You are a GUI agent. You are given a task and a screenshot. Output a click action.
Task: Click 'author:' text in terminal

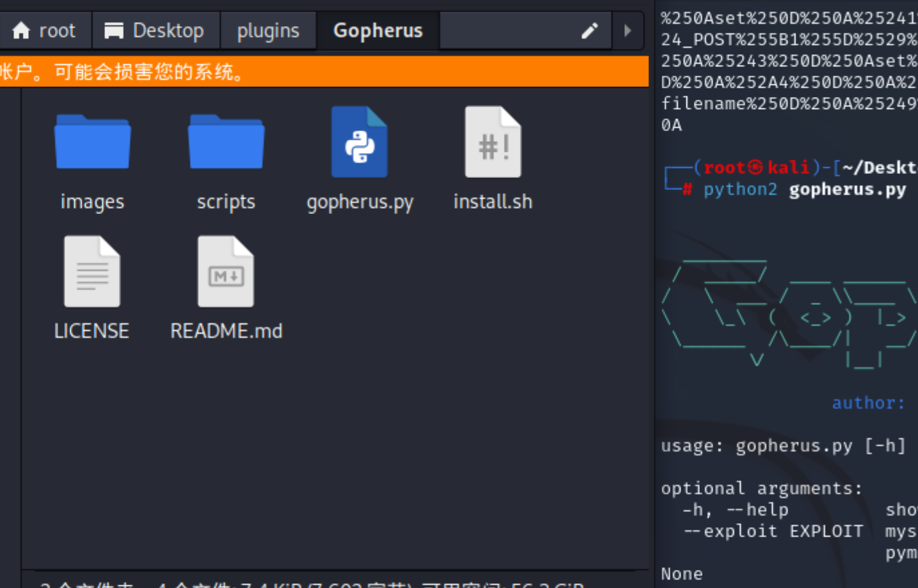(x=868, y=403)
